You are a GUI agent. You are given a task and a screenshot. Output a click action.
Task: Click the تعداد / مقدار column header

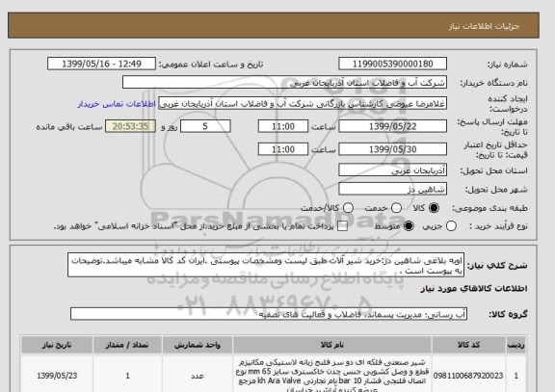pos(127,345)
